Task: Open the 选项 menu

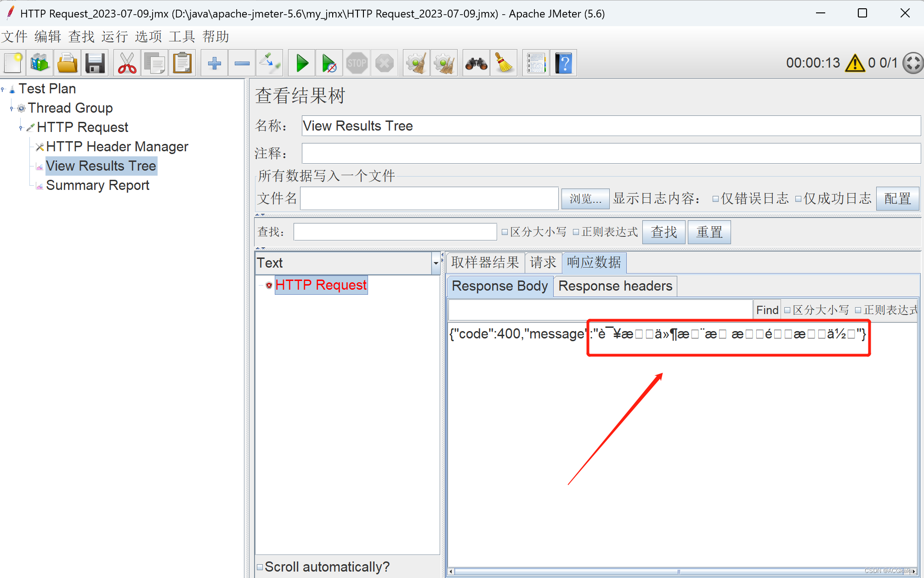Action: (148, 36)
